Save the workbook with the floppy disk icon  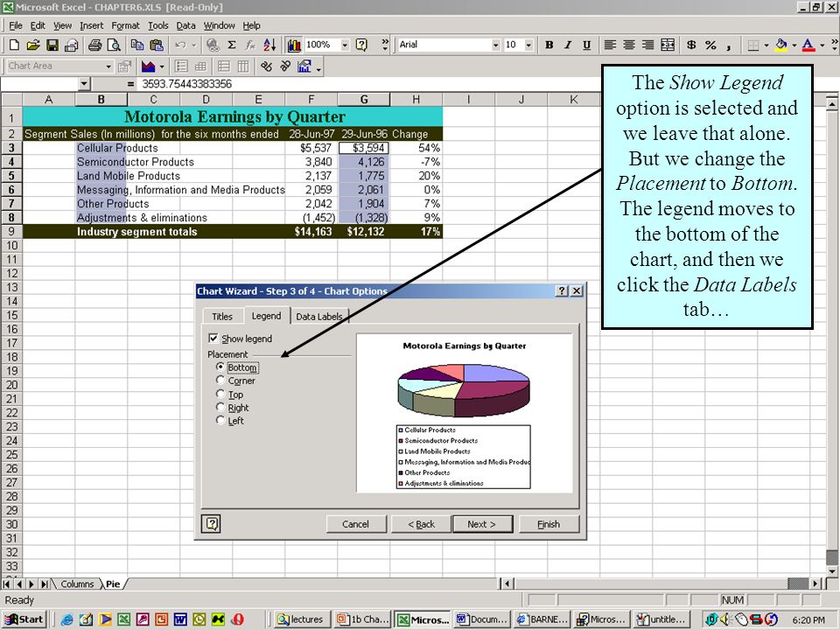click(52, 45)
